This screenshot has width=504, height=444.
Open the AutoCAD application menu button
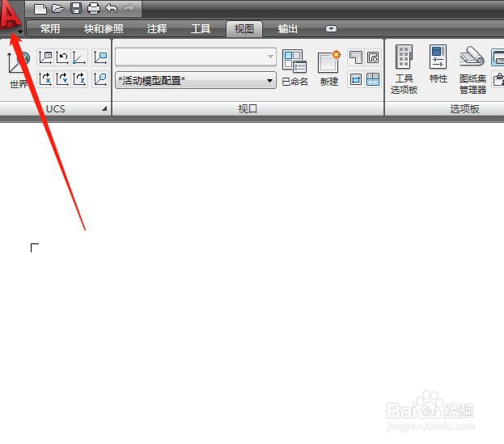point(11,17)
